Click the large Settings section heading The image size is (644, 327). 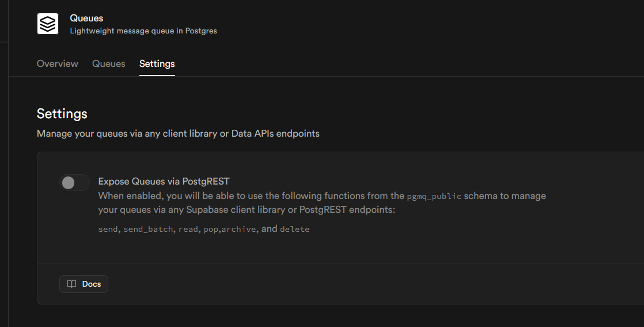point(62,114)
